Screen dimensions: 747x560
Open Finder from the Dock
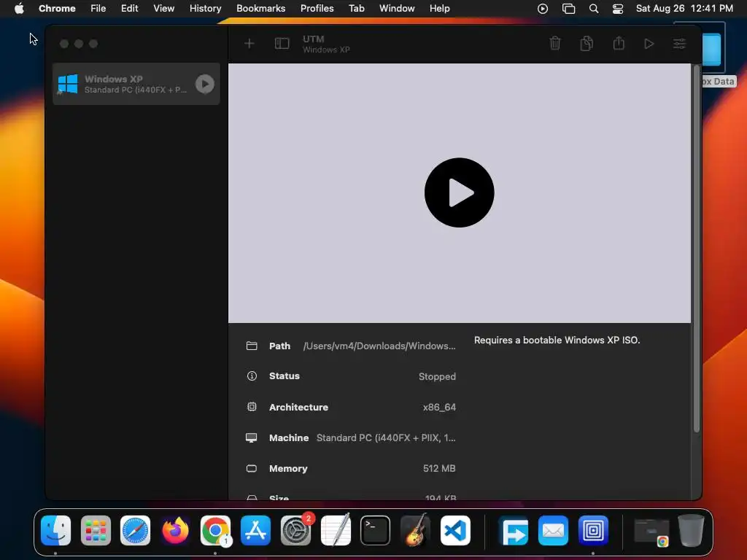[55, 531]
